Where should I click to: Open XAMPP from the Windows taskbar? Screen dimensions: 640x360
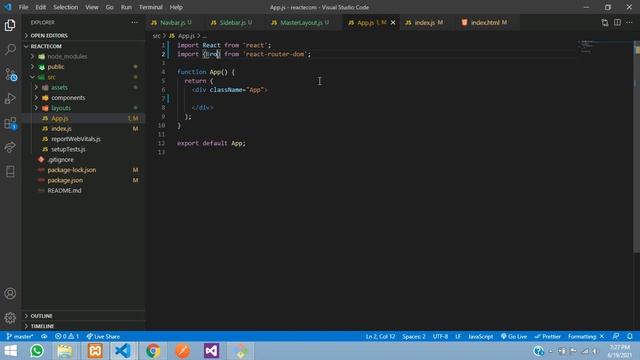pyautogui.click(x=95, y=351)
